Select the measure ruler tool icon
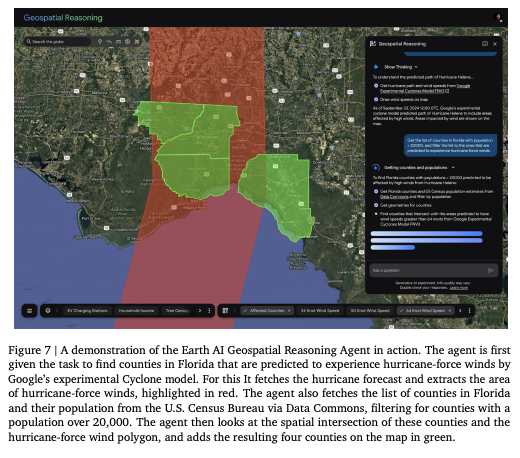The width and height of the screenshot is (520, 458). 118,42
